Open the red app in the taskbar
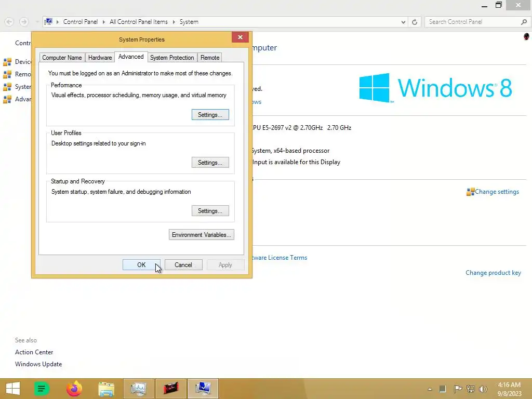Screen dimensions: 532x399 click(170, 389)
